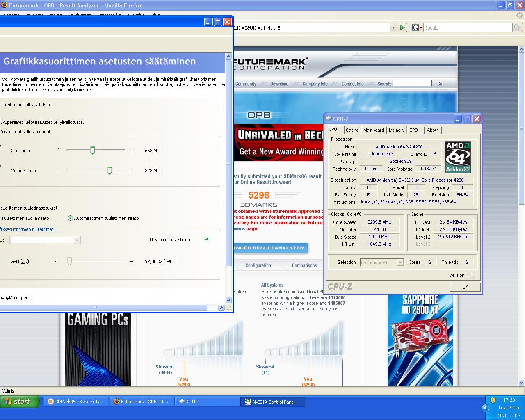Viewport: 525px width, 420px height.
Task: Open the Google search engine selector icon
Action: [417, 27]
